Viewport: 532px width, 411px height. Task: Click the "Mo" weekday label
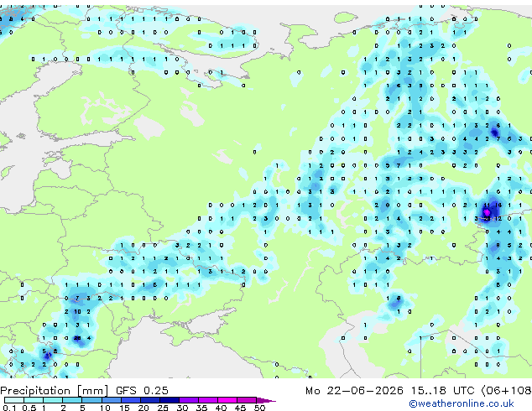tap(312, 391)
